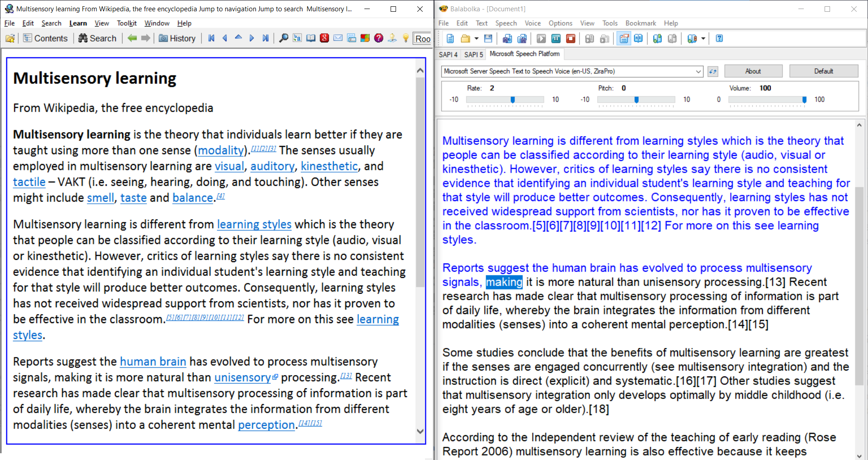This screenshot has width=868, height=460.
Task: Click the About voice button
Action: click(753, 71)
